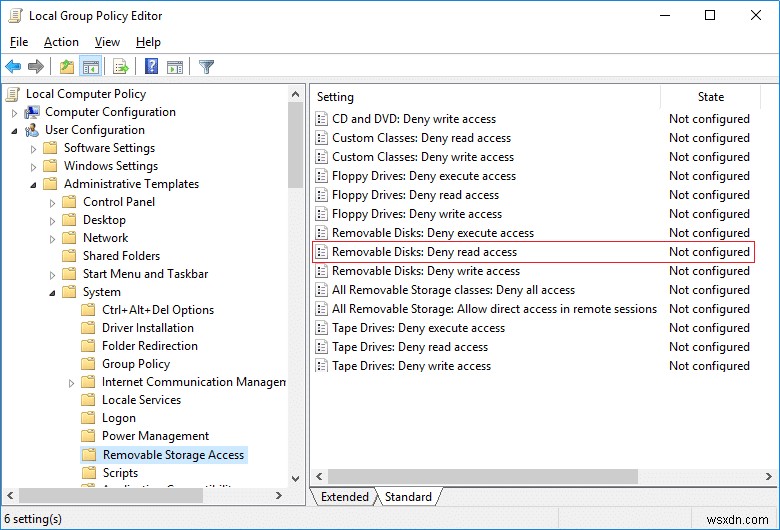Select the Locale Services tree item
Screen dimensions: 780x530
pos(141,400)
